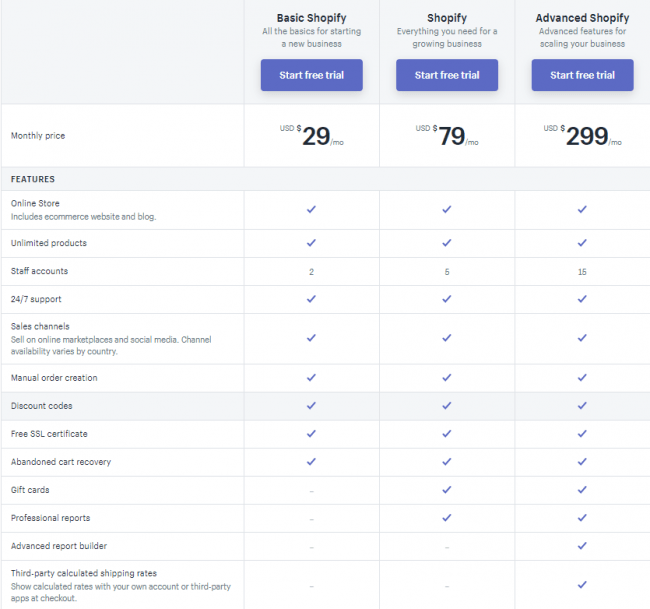Image resolution: width=650 pixels, height=609 pixels.
Task: Click the Advanced Shopify plan heading
Action: point(582,18)
